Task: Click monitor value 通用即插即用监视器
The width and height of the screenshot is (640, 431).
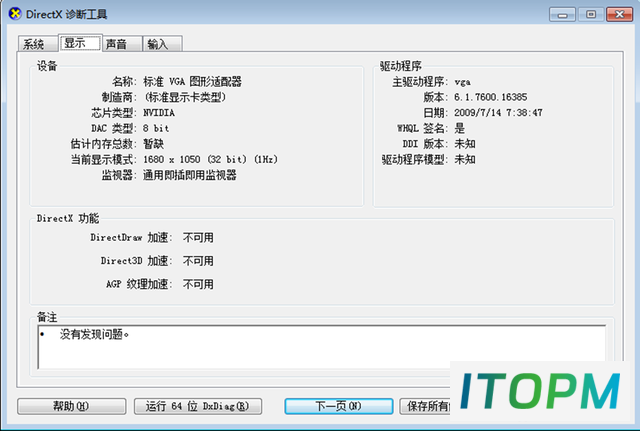Action: click(190, 175)
